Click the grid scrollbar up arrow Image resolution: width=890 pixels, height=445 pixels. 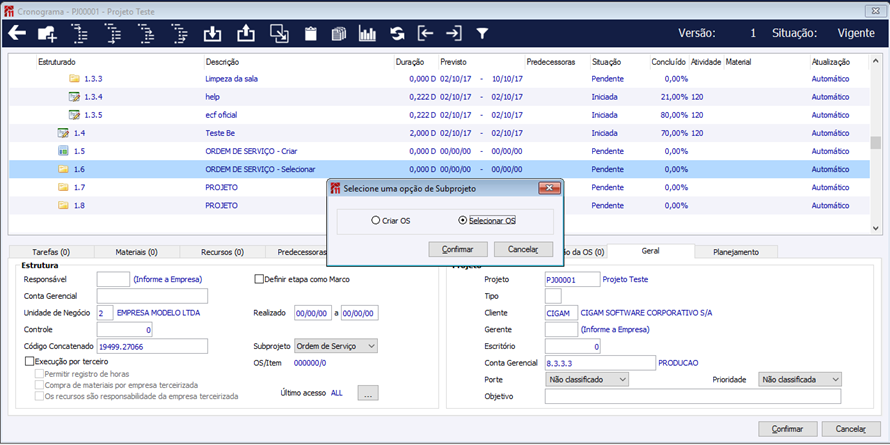pyautogui.click(x=875, y=61)
